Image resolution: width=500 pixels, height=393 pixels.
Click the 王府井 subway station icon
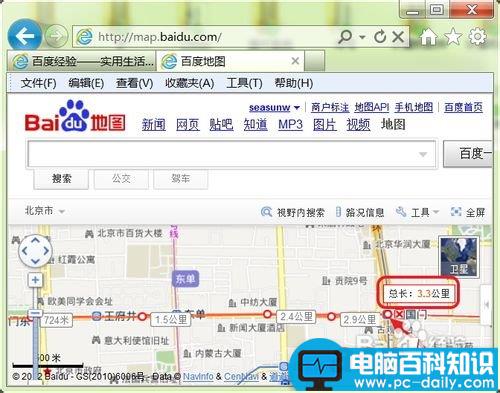(x=97, y=316)
